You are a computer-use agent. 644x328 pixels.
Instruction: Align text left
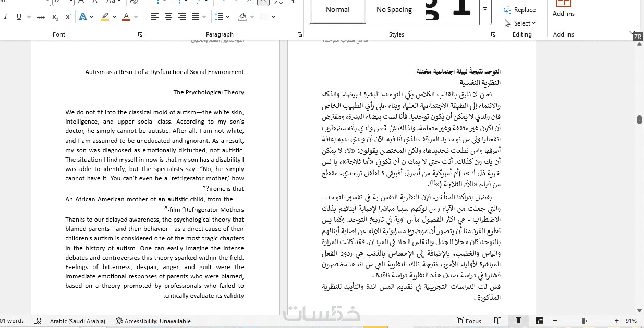pos(155,17)
